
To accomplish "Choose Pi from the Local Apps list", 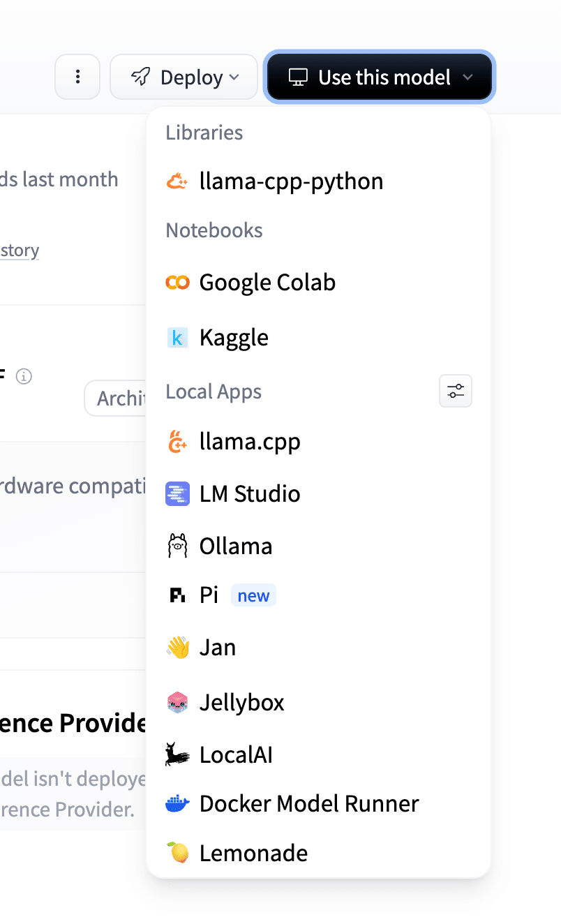I will 209,595.
